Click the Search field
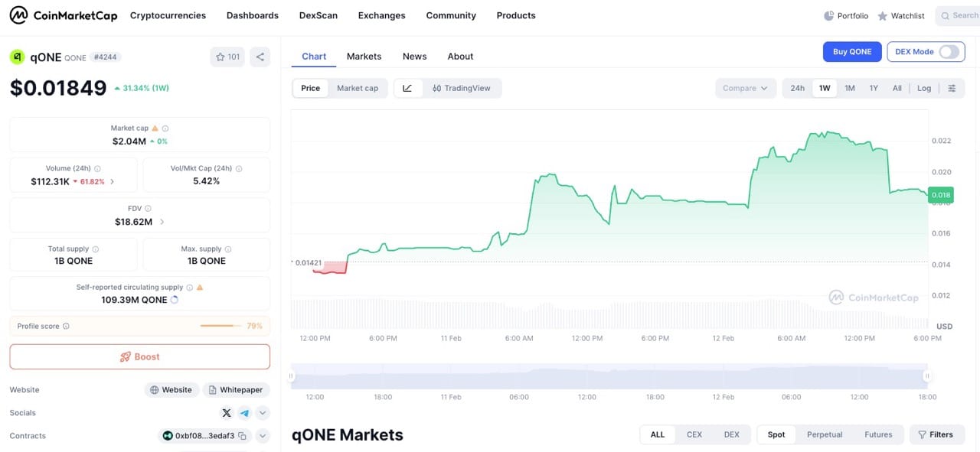Viewport: 980px width, 452px height. 958,15
